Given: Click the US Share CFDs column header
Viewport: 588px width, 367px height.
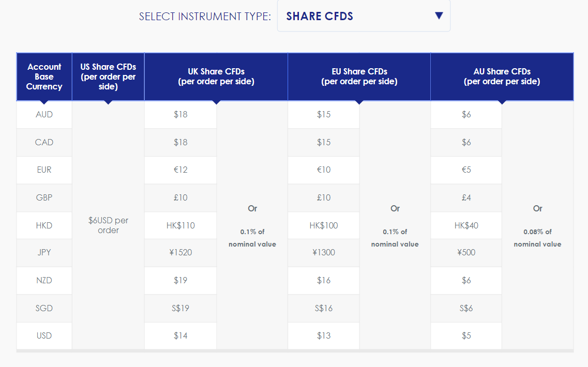Looking at the screenshot, I should (108, 77).
